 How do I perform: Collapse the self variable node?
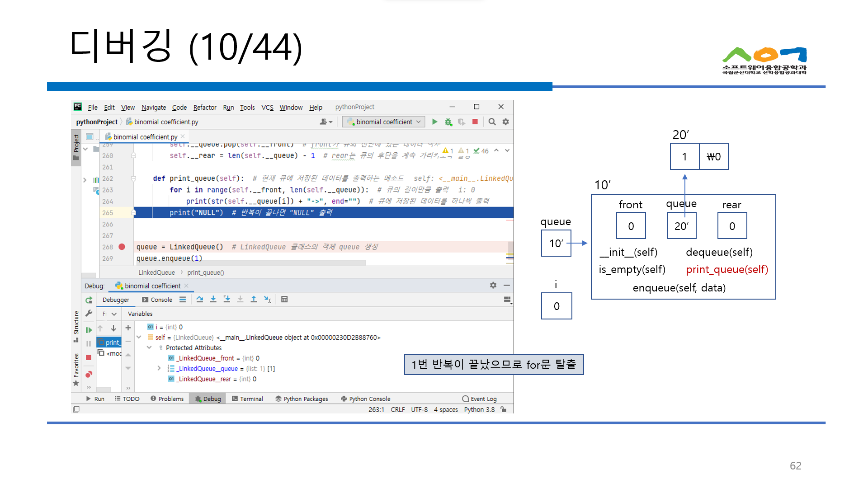[x=139, y=337]
